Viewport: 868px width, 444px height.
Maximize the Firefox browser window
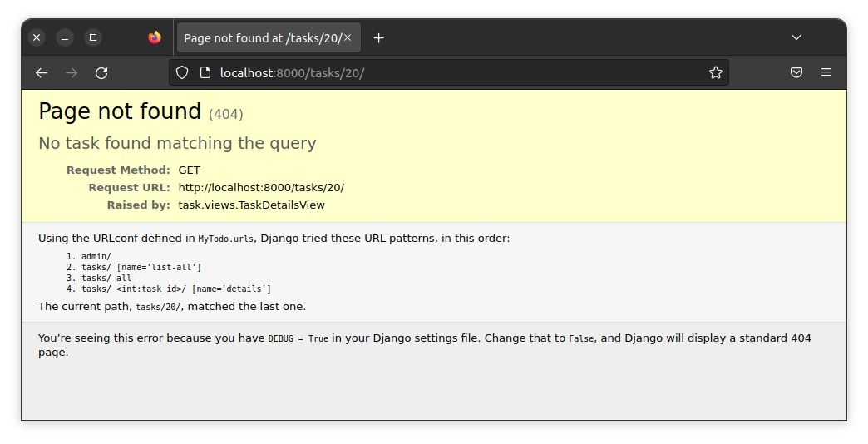click(93, 37)
